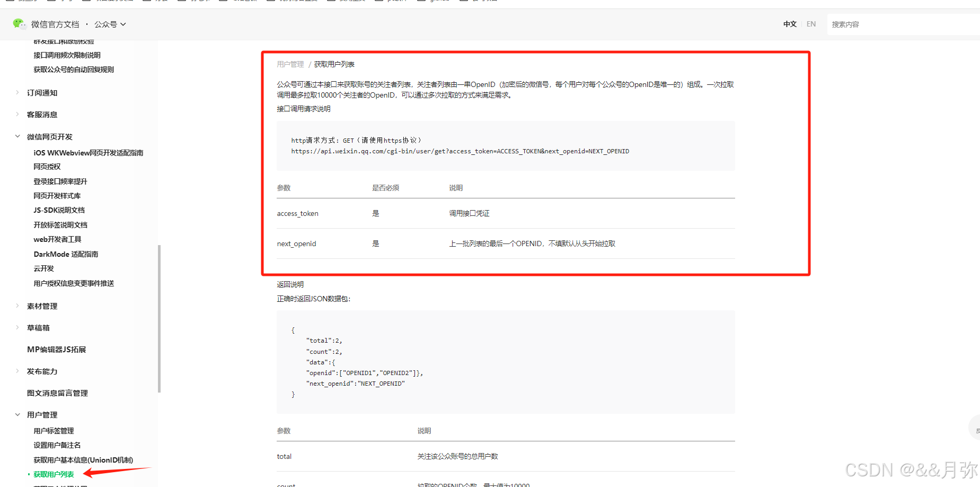Switch documentation language to EN
Screen dimensions: 980x487
coord(811,24)
